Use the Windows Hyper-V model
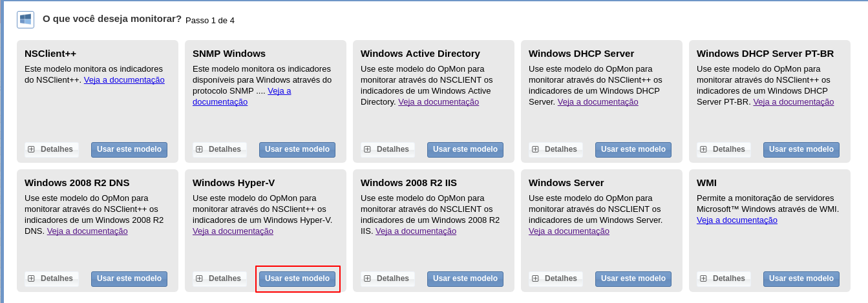The width and height of the screenshot is (868, 303). 297,278
